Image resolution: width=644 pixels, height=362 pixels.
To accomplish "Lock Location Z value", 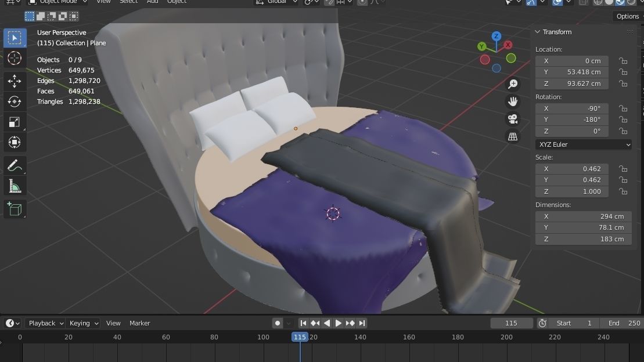I will [624, 84].
